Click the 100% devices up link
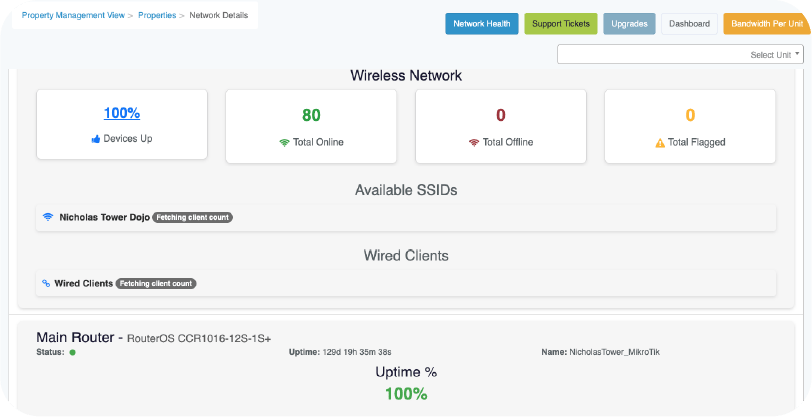812x417 pixels. click(x=122, y=114)
